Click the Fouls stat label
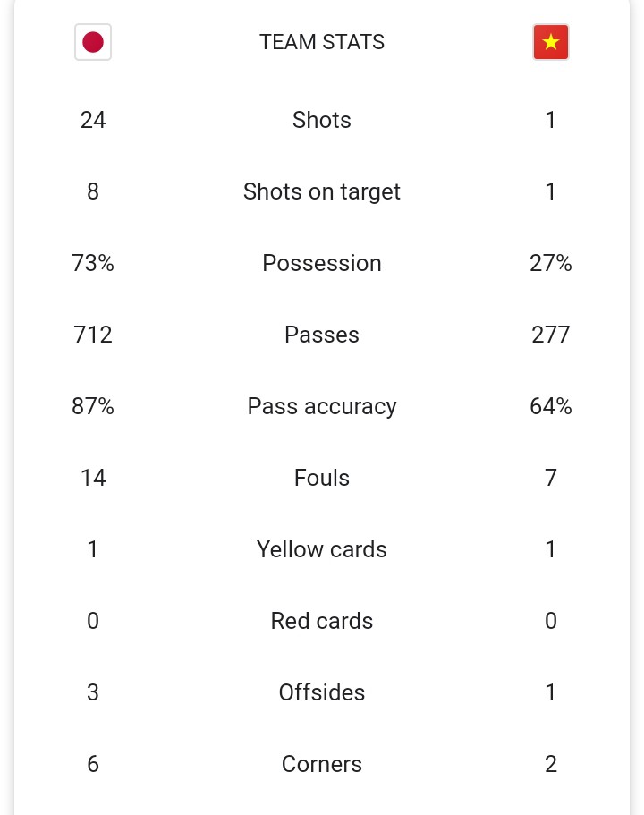 pyautogui.click(x=322, y=478)
